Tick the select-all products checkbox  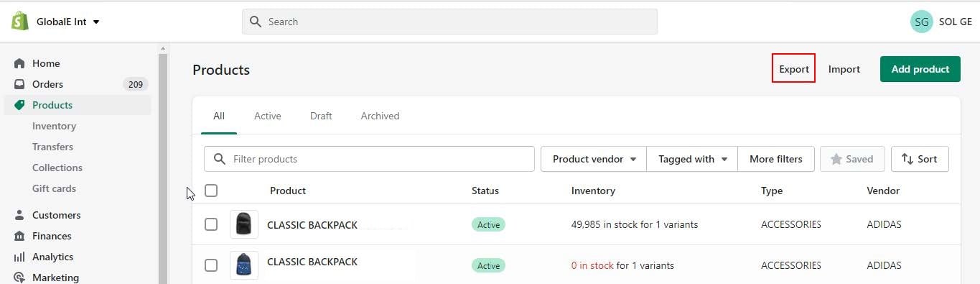211,191
